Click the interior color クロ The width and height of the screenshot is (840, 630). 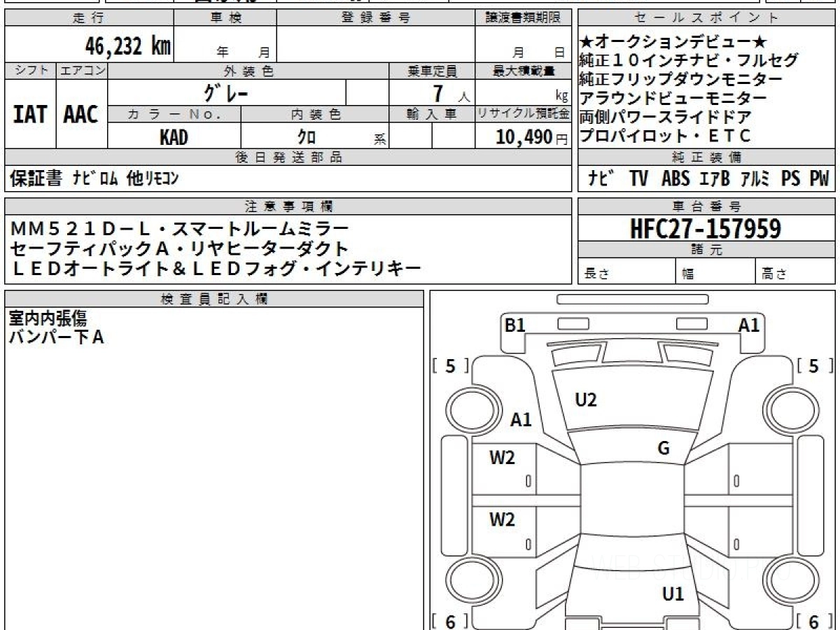coord(308,137)
